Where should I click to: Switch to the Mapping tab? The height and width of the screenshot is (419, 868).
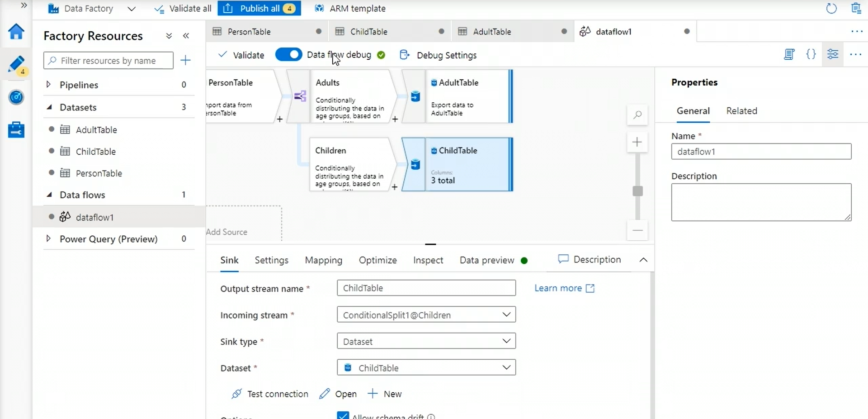pyautogui.click(x=323, y=260)
